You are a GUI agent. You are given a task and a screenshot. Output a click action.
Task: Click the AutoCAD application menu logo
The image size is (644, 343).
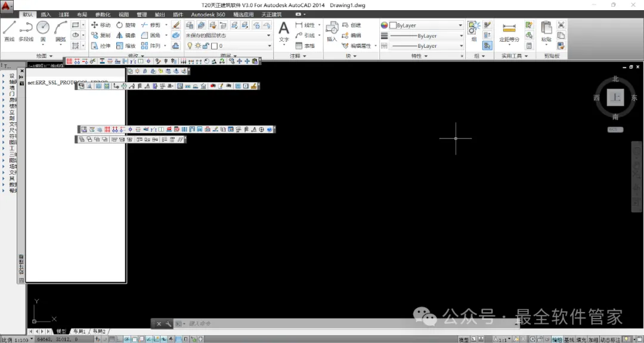6,6
